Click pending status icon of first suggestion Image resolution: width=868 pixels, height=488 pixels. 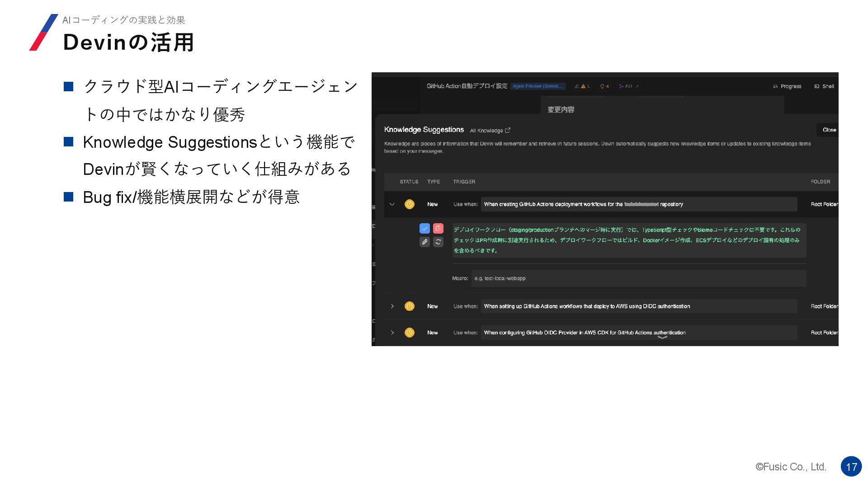pos(410,204)
